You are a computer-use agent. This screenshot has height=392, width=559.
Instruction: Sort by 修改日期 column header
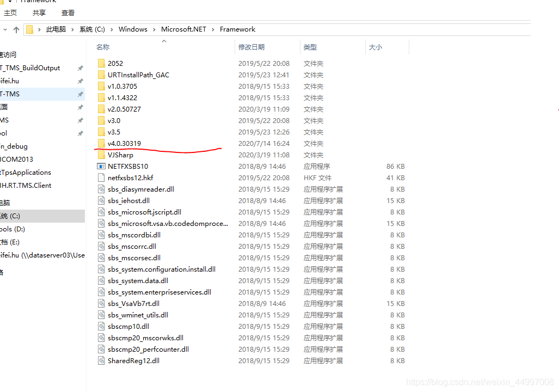click(x=251, y=47)
